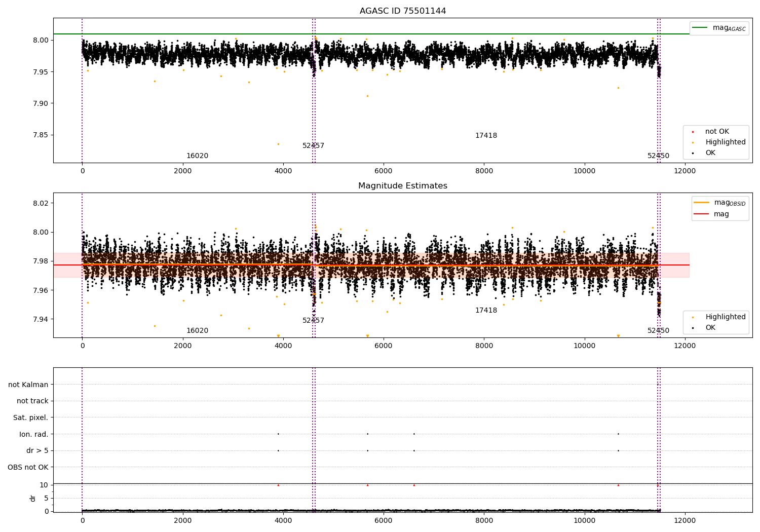Click 'OK' in the middle plot legend
The image size is (760, 532).
(710, 328)
